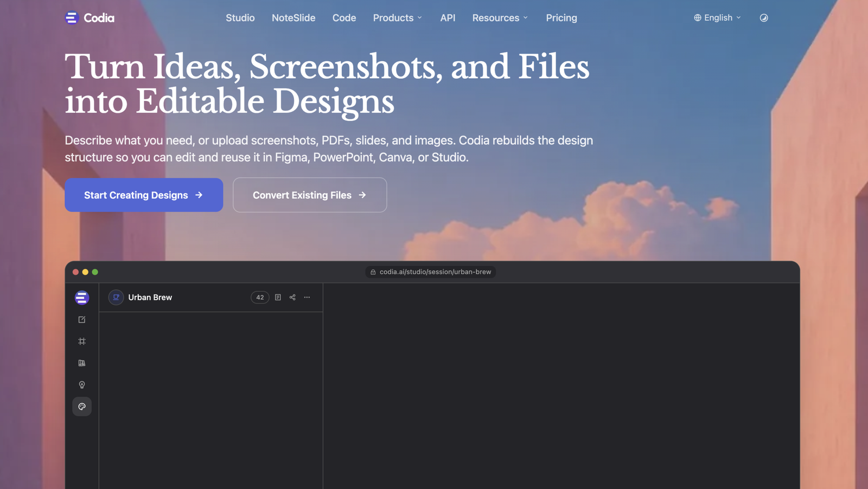Open the document notes icon near 42

coord(278,297)
